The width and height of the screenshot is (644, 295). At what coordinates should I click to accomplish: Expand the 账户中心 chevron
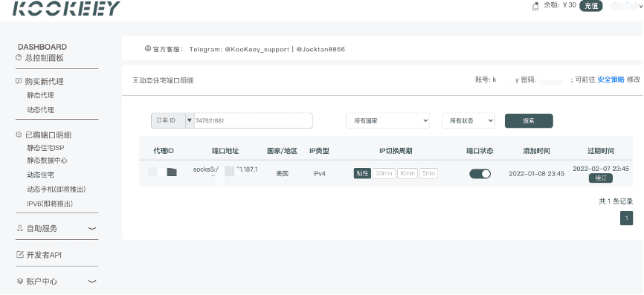coord(92,282)
